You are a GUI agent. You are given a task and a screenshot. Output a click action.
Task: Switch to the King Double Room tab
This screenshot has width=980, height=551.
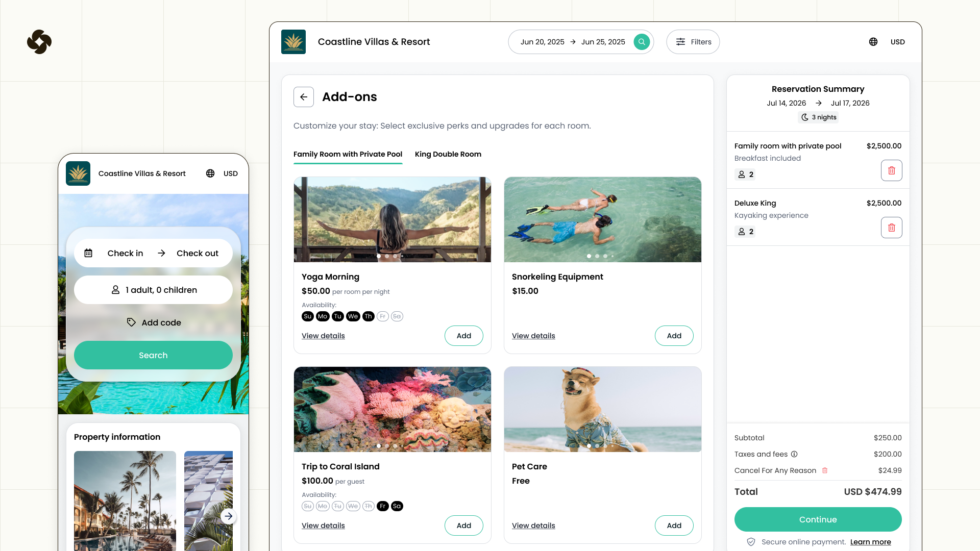click(448, 154)
